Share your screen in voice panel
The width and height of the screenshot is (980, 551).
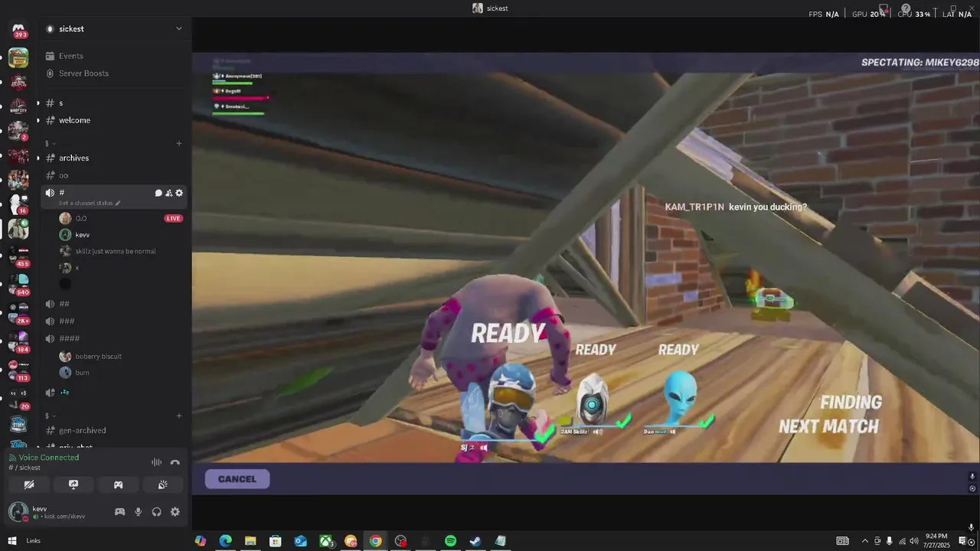click(73, 484)
